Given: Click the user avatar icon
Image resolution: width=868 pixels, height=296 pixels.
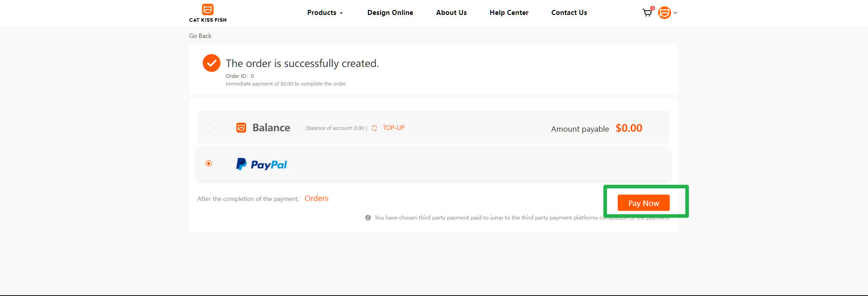Looking at the screenshot, I should pyautogui.click(x=664, y=13).
